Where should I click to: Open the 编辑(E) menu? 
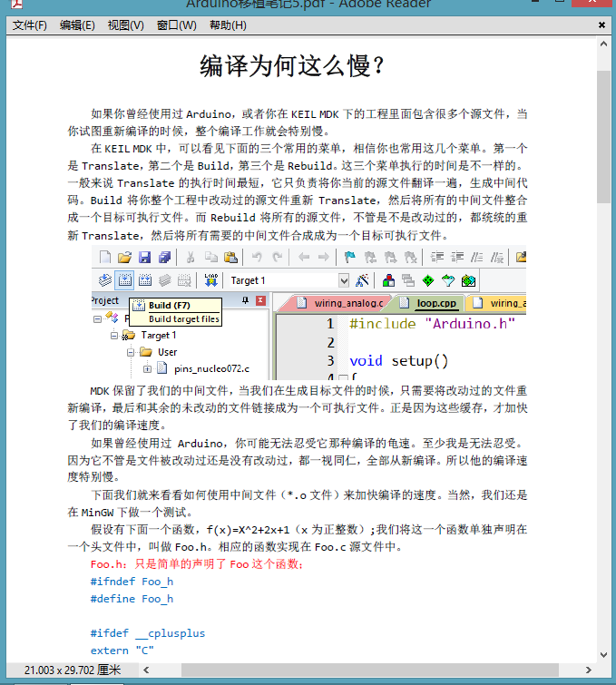[x=77, y=25]
